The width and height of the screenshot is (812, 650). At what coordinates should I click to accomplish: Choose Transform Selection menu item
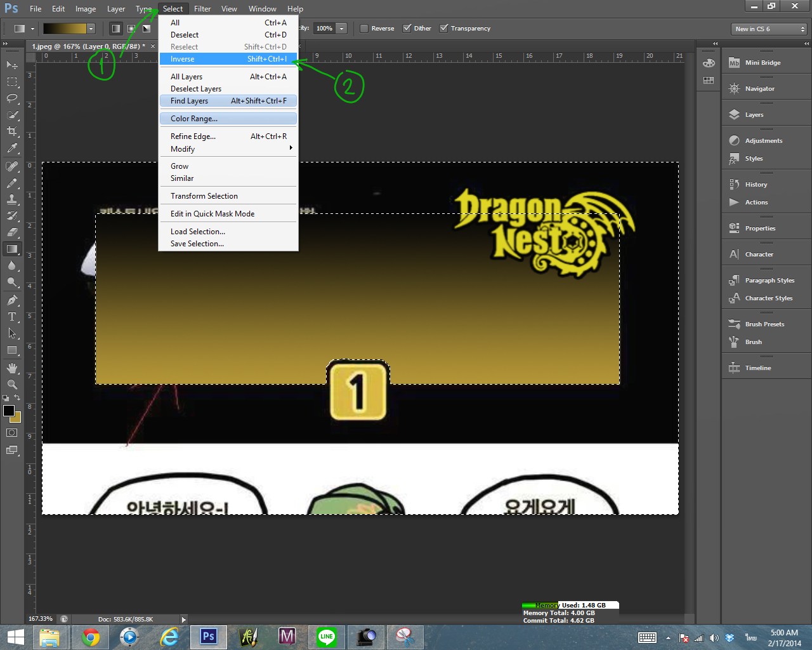pyautogui.click(x=228, y=196)
